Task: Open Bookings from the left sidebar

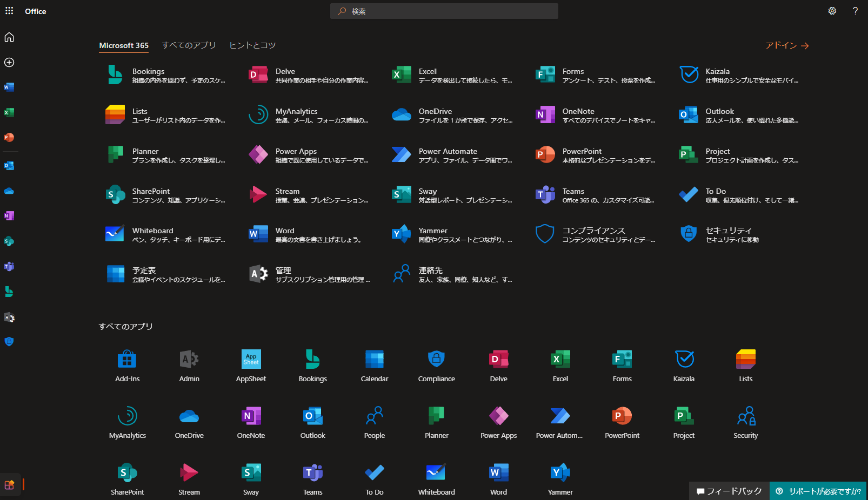Action: coord(9,292)
